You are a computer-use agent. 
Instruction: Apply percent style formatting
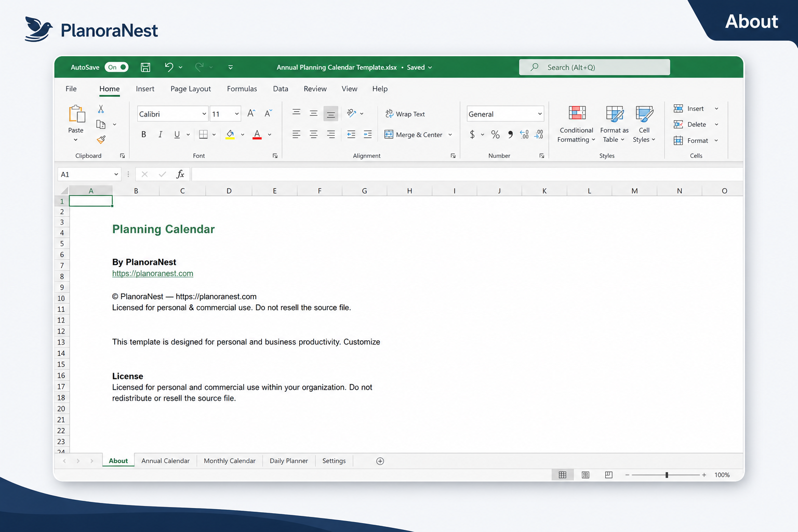point(496,135)
